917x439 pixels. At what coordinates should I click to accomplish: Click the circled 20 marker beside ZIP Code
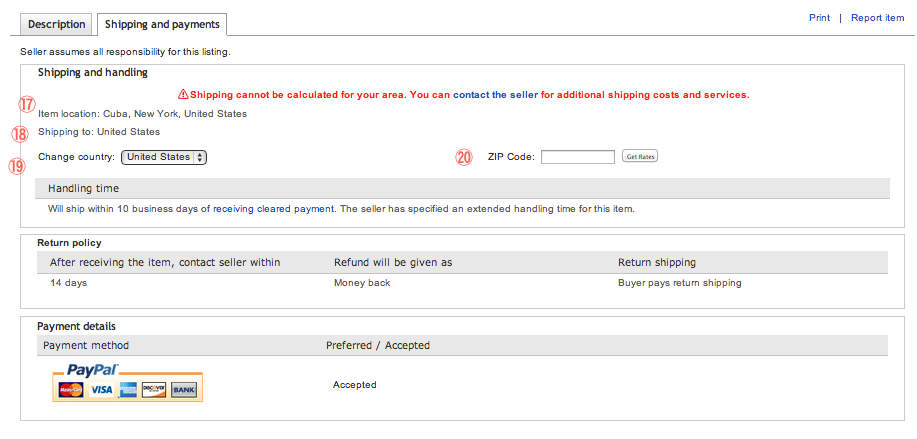click(463, 157)
